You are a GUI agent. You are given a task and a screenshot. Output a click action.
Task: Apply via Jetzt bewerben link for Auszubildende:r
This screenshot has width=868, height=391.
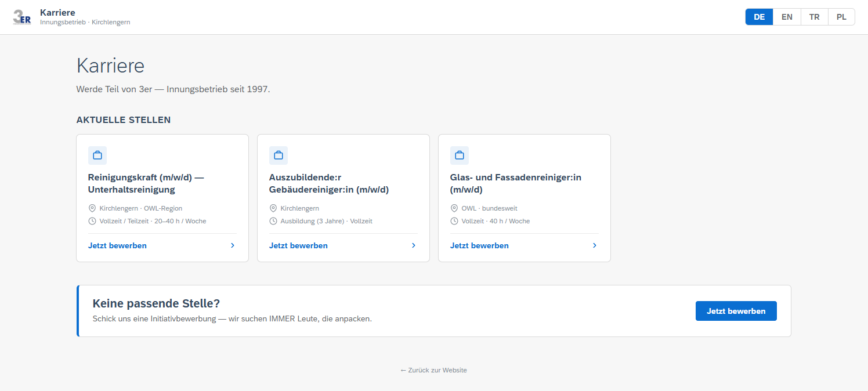(298, 245)
